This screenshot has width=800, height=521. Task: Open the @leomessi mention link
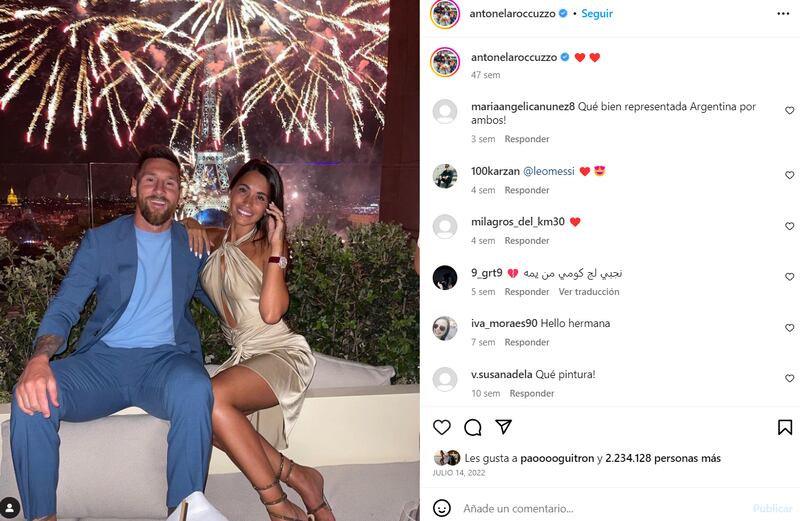tap(548, 171)
